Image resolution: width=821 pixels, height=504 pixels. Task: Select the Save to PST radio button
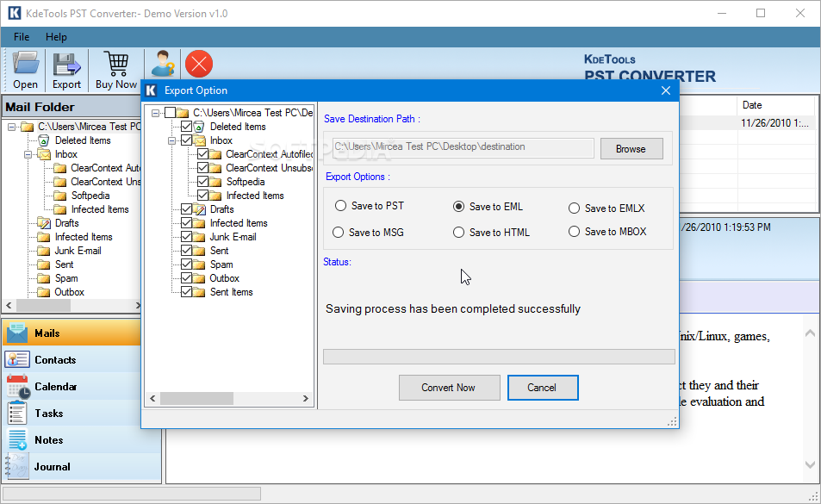[x=340, y=206]
